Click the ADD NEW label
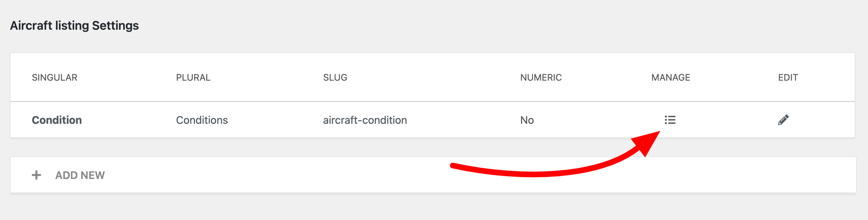 [x=80, y=175]
